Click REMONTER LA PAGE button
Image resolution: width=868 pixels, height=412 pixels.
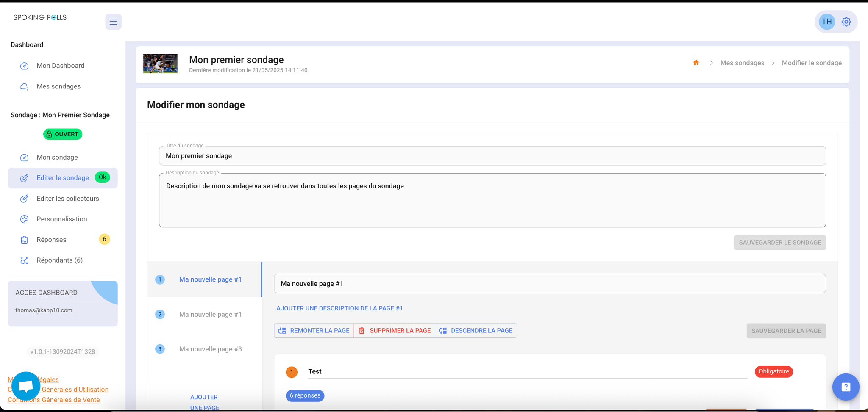point(314,331)
